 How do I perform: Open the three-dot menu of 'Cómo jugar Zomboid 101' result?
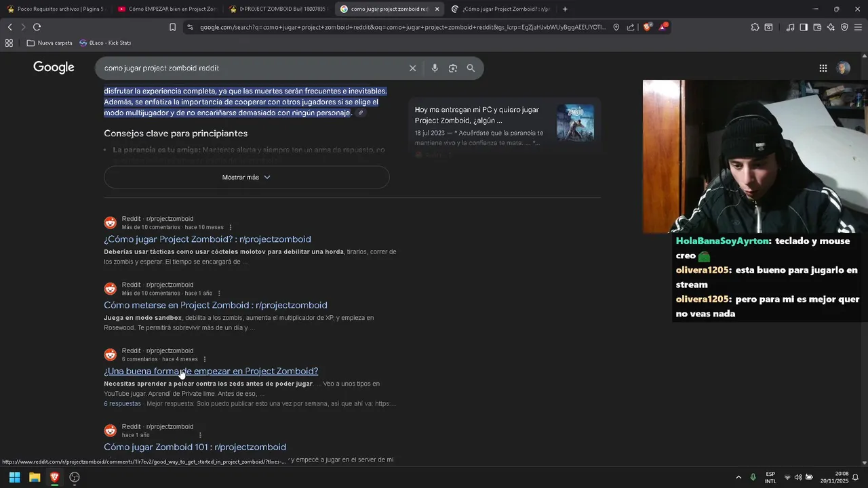pyautogui.click(x=200, y=435)
